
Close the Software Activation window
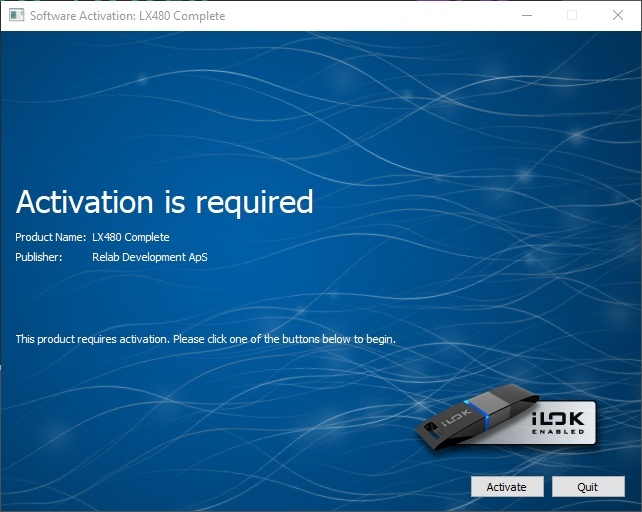618,16
